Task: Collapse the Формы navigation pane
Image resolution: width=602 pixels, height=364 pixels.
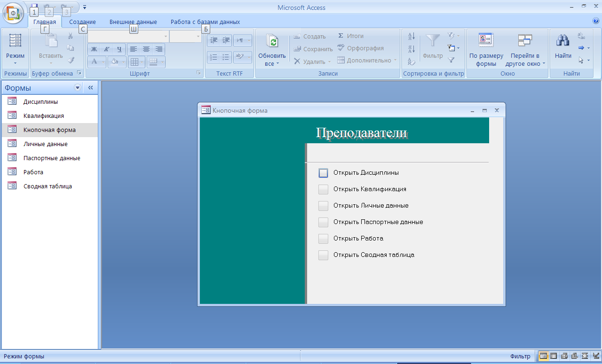Action: [x=90, y=88]
